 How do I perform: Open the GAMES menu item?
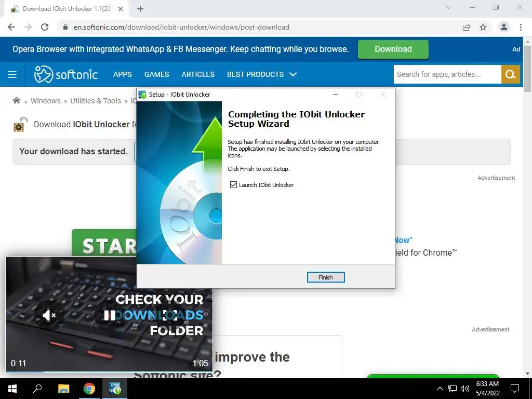coord(156,74)
